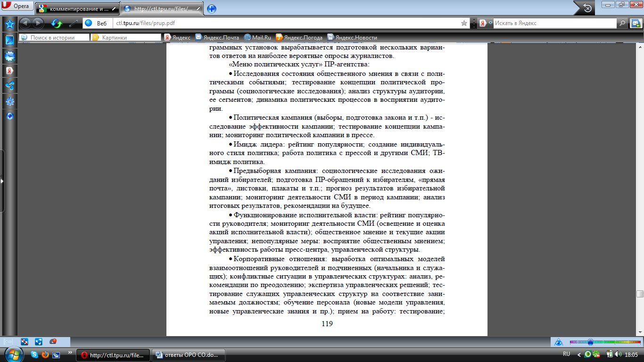Switch to "ответы ОРО СО.do..." Word window

click(x=189, y=355)
